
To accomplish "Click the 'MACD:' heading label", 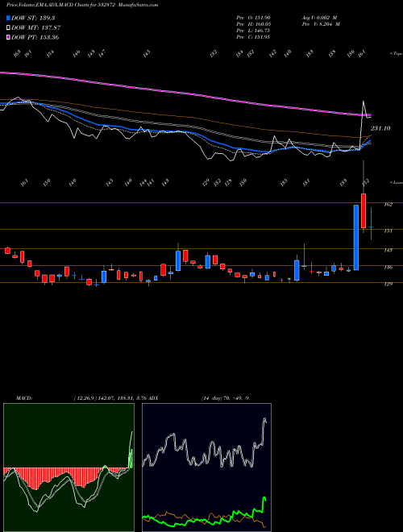I will point(24,397).
